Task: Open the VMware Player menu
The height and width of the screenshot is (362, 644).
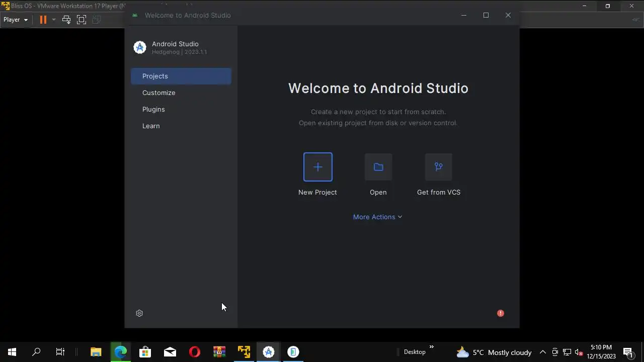Action: (x=16, y=20)
